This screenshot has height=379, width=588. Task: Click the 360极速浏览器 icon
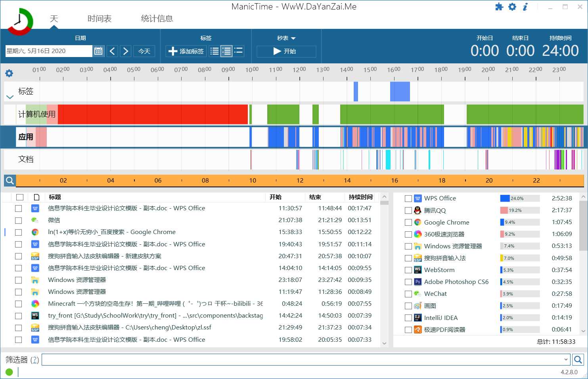pos(418,234)
